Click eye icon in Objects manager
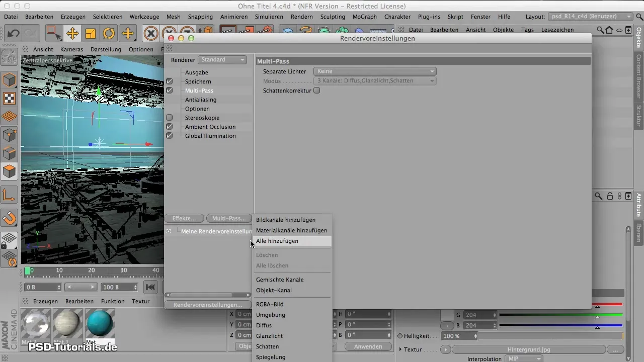Image resolution: width=644 pixels, height=362 pixels. [x=619, y=30]
